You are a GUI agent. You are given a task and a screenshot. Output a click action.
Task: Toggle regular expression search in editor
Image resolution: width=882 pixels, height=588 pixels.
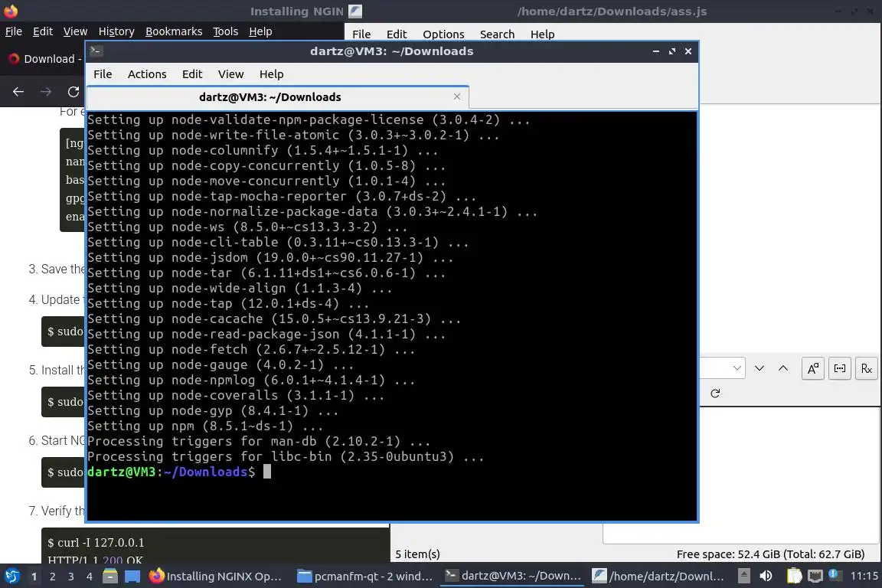pyautogui.click(x=867, y=368)
